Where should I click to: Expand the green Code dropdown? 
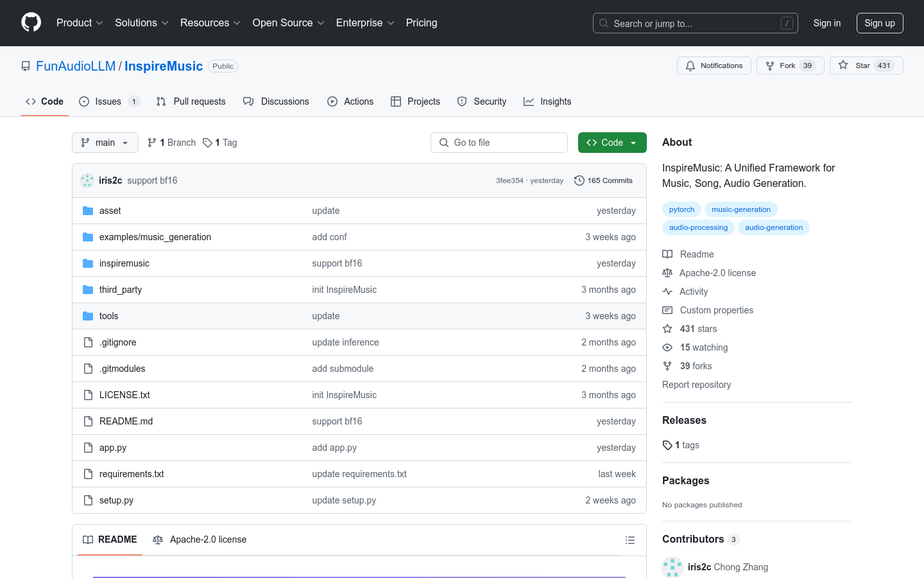click(612, 143)
